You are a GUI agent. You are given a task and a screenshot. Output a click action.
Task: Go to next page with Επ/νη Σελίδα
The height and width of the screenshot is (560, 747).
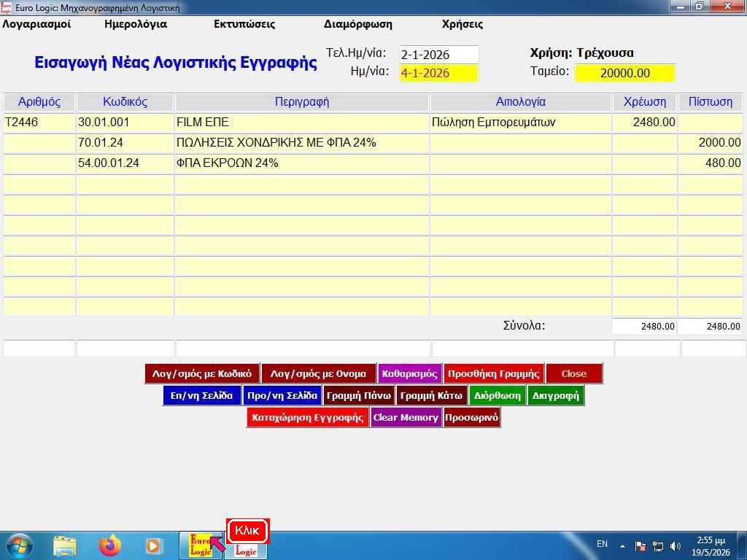coord(201,396)
